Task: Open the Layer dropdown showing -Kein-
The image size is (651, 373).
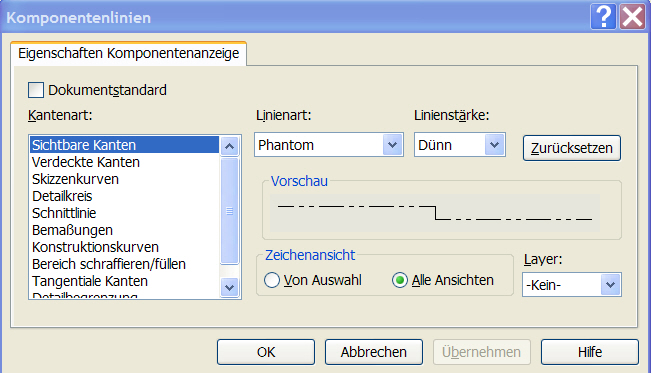Action: coord(572,285)
